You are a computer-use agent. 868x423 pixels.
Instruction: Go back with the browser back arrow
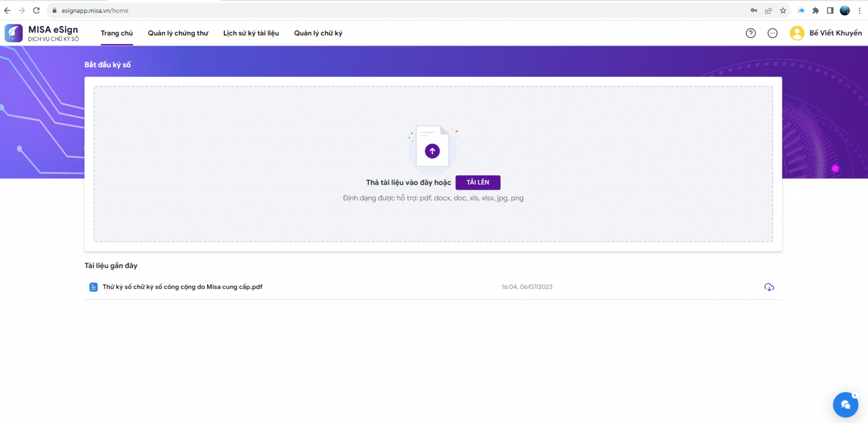[7, 10]
